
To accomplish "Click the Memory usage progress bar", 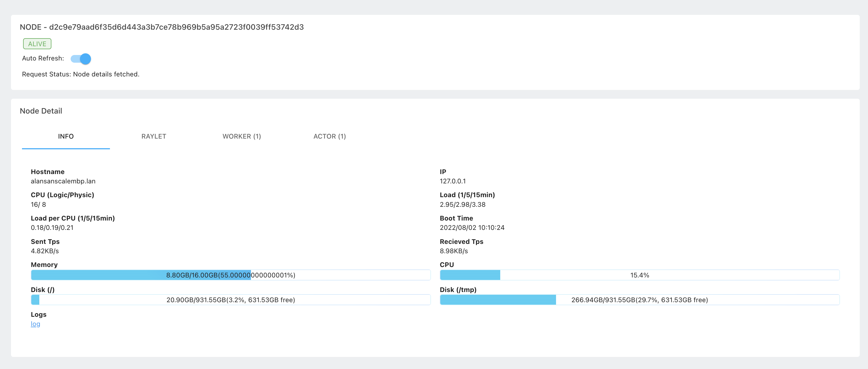I will pyautogui.click(x=231, y=275).
